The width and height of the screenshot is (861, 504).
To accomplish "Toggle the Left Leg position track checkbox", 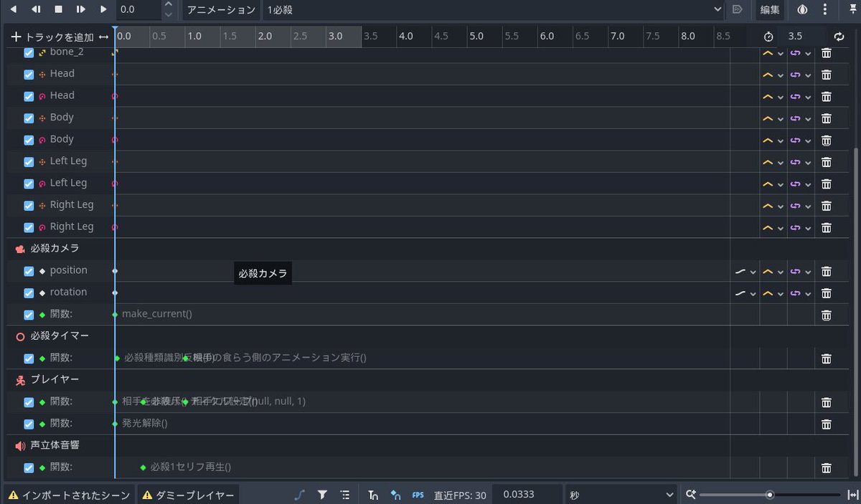I will [29, 162].
